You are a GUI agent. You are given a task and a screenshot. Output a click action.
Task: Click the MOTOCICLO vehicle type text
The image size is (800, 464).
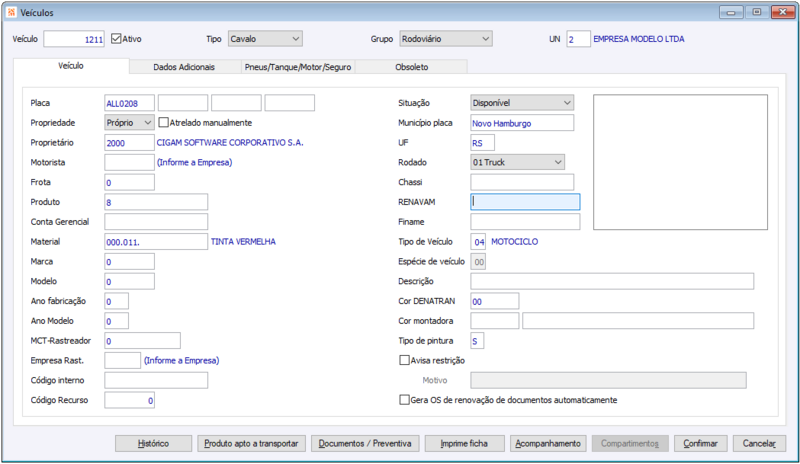pos(514,241)
